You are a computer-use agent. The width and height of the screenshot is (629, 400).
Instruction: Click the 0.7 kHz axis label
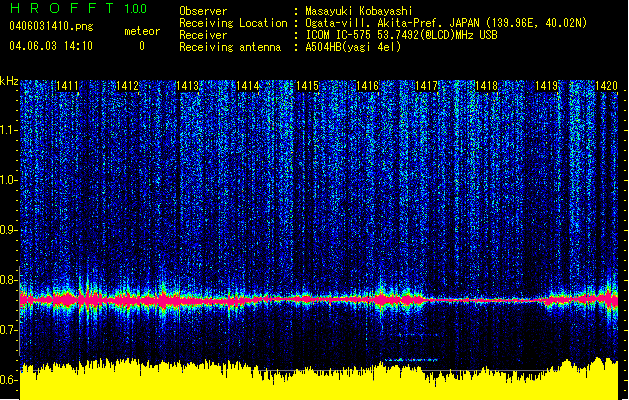click(9, 330)
